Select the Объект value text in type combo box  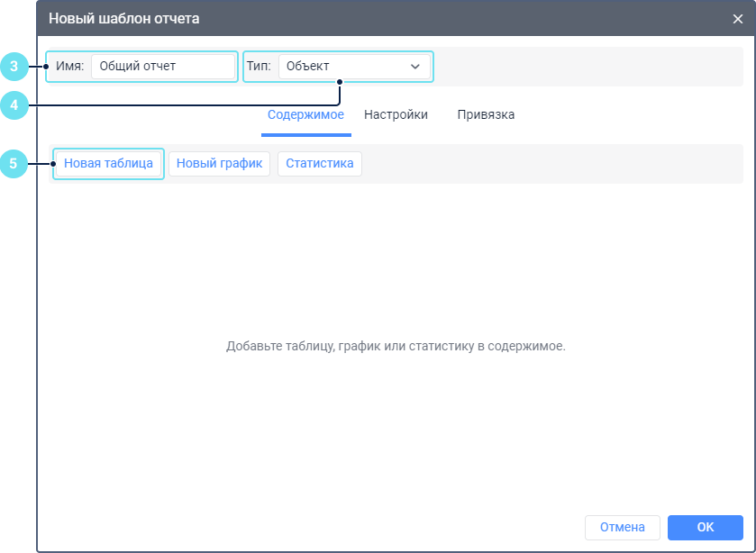[x=308, y=67]
